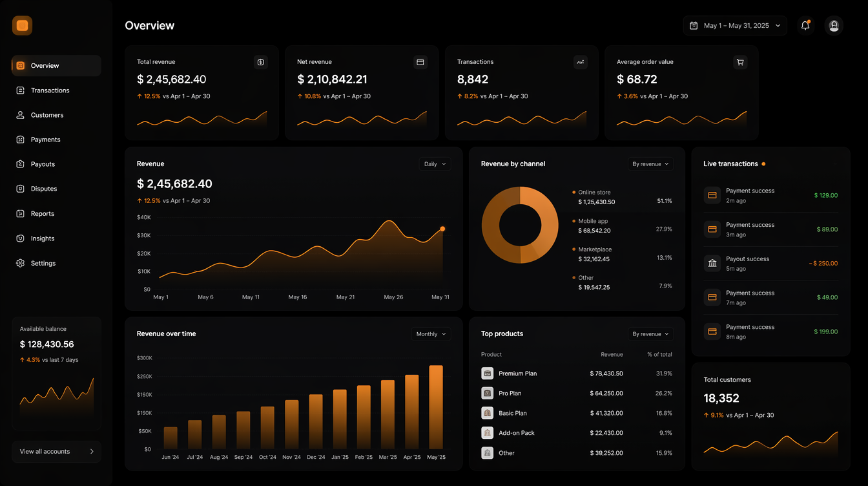Click the $89.00 payment card icon
Screen dimensions: 868x486
coord(712,229)
